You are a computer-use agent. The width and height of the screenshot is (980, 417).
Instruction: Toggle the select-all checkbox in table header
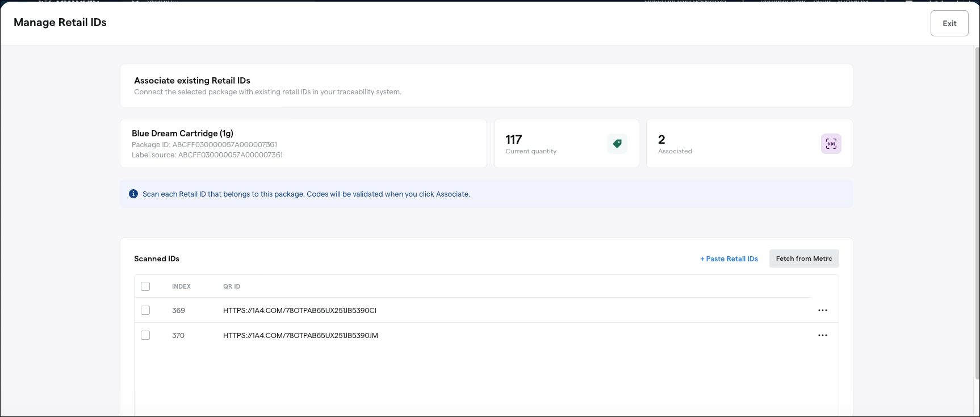pos(145,286)
